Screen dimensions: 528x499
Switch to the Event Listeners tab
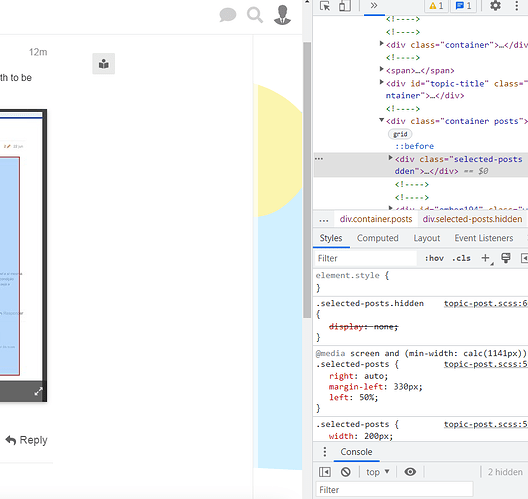pos(484,238)
